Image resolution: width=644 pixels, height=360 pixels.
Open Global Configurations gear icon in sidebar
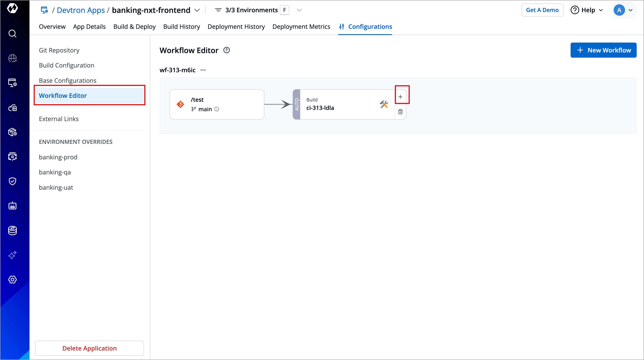tap(12, 280)
